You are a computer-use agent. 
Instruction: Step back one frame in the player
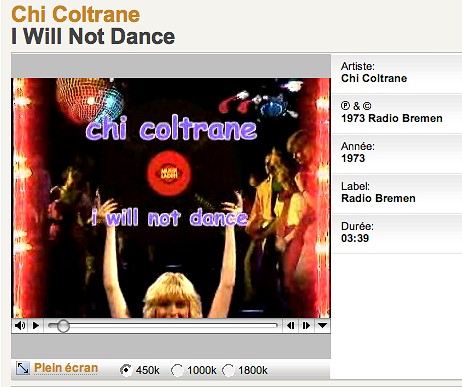coord(291,325)
